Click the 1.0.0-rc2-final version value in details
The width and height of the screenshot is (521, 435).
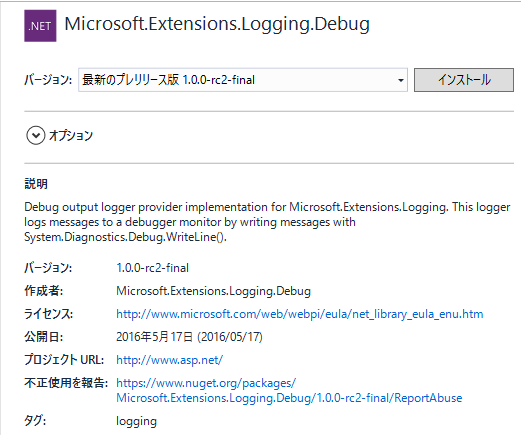tap(152, 268)
